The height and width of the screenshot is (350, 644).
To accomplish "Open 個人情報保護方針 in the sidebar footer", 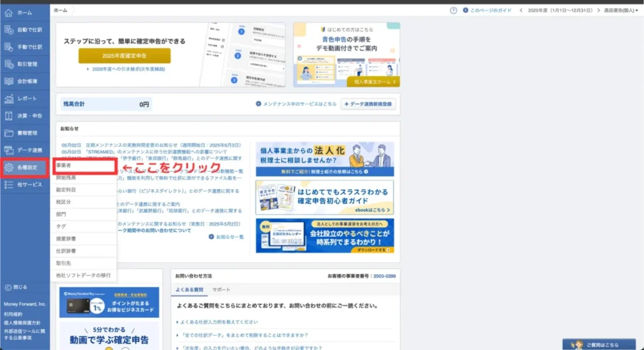I will tap(22, 323).
